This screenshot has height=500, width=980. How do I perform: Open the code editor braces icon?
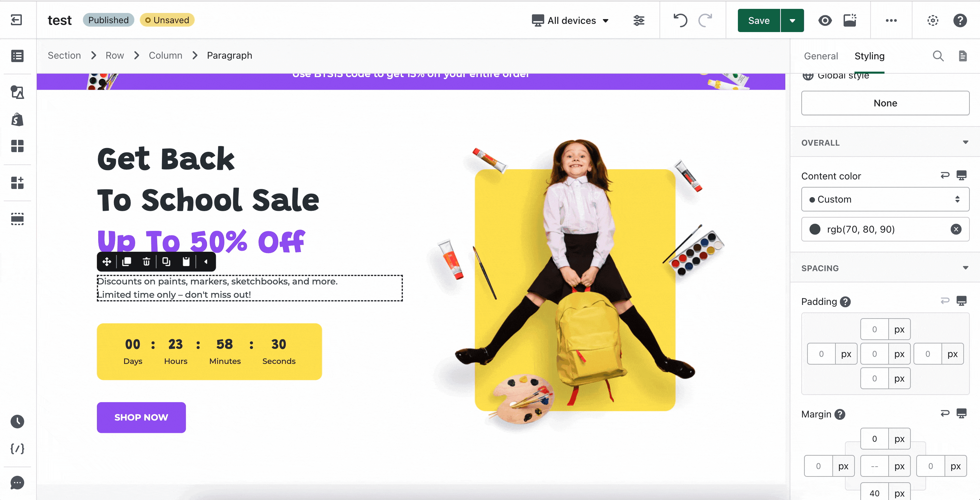(x=17, y=448)
